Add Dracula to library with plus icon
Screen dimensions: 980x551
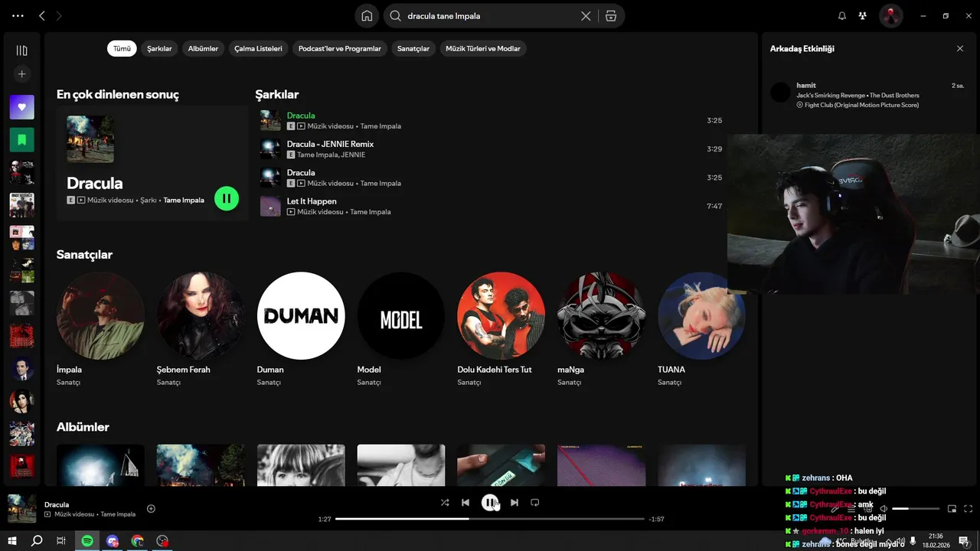[x=151, y=509]
